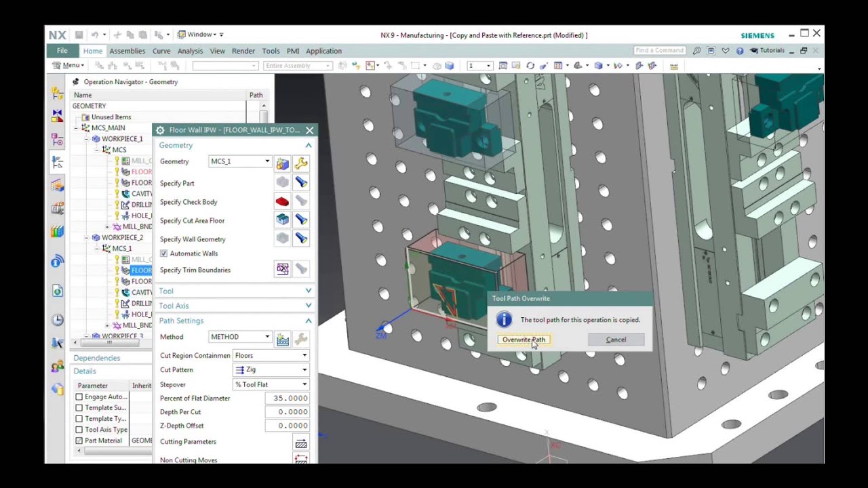Open the File menu

(62, 51)
